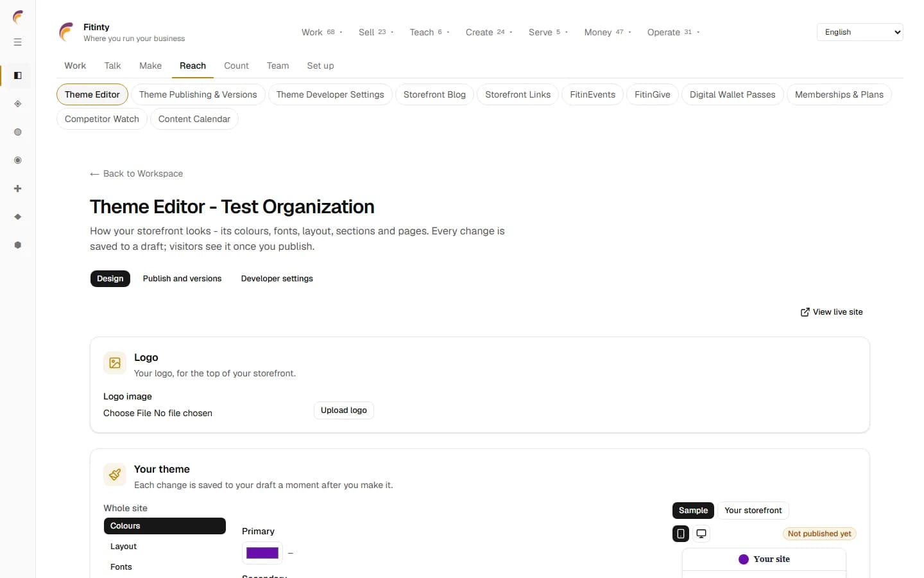Select the Layout theme section
This screenshot has width=924, height=578.
click(x=165, y=547)
